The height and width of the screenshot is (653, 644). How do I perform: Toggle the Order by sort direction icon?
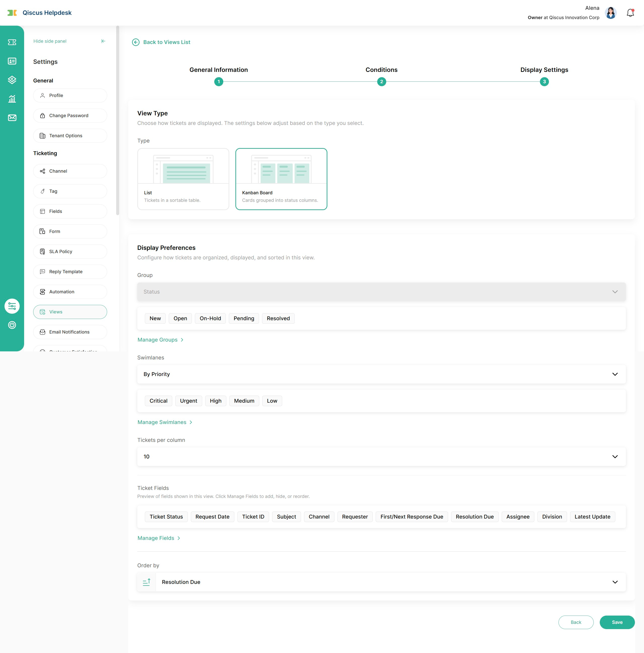(x=146, y=582)
